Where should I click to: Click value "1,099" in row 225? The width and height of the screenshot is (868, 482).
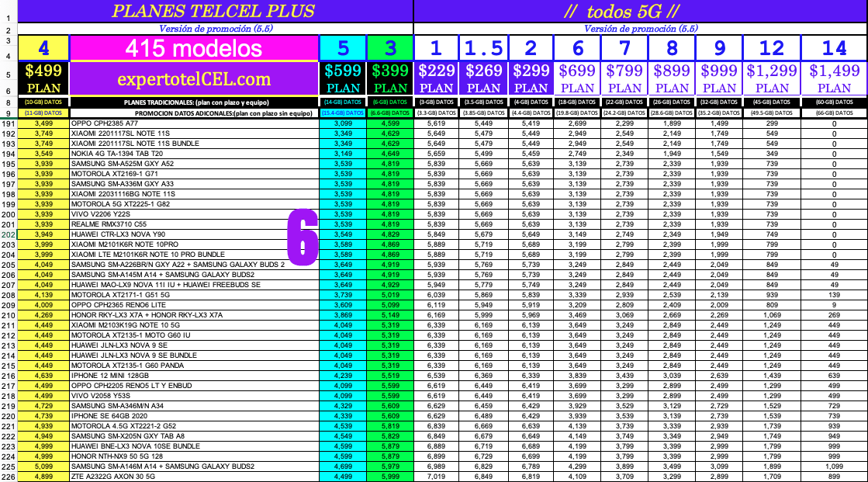click(x=834, y=466)
